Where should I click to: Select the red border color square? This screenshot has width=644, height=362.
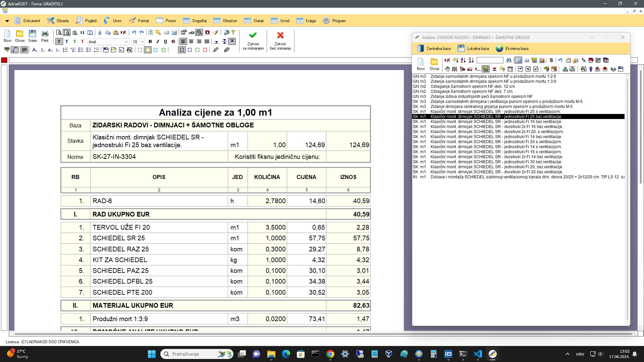coord(205,50)
